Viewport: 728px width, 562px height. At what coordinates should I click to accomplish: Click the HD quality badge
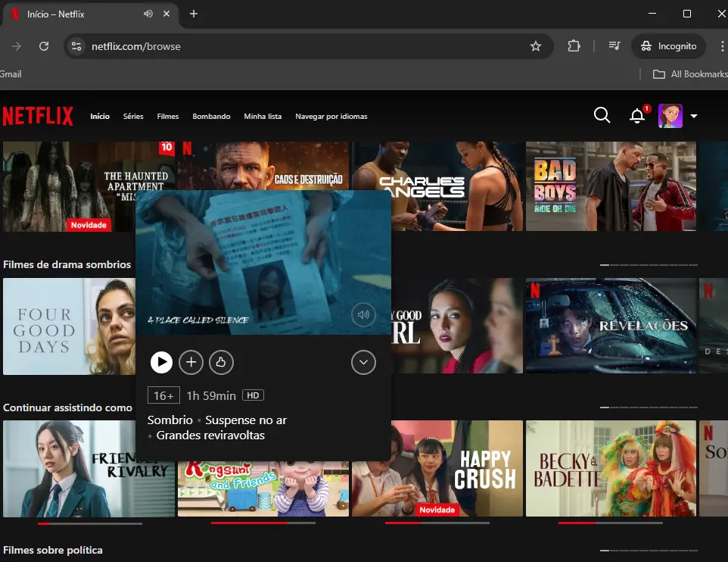click(x=253, y=395)
